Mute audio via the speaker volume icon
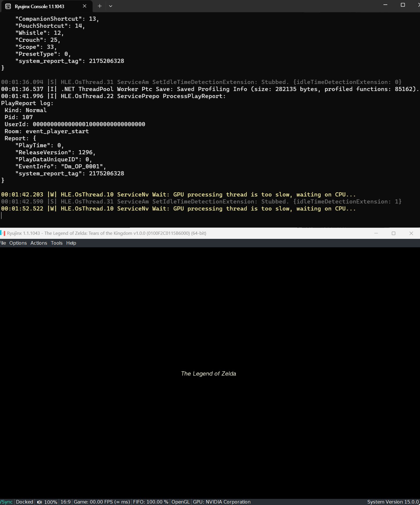The height and width of the screenshot is (505, 420). click(40, 502)
